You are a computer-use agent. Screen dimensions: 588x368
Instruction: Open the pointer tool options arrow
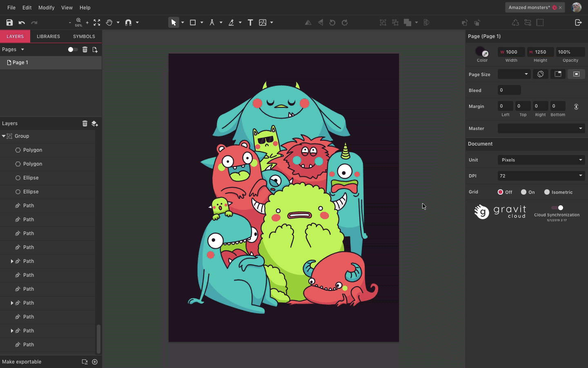pos(183,22)
